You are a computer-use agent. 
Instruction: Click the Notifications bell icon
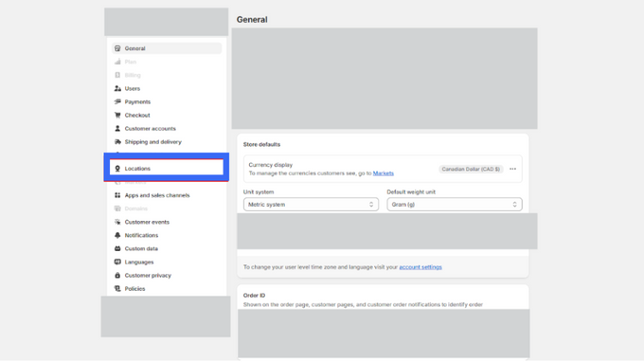click(x=117, y=235)
